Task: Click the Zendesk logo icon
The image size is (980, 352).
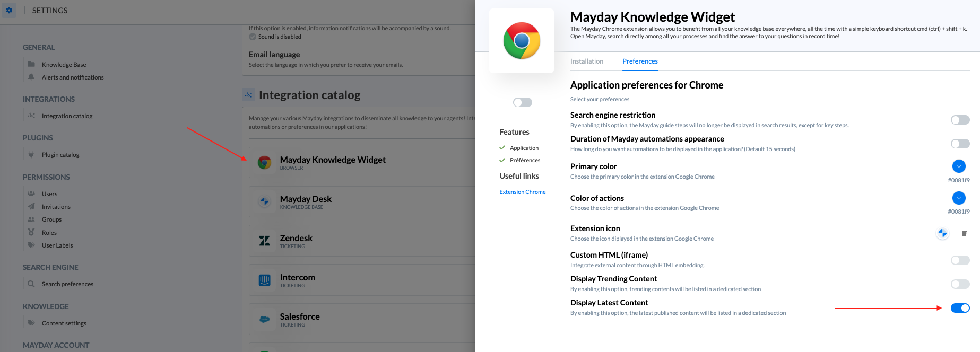Action: (x=264, y=241)
